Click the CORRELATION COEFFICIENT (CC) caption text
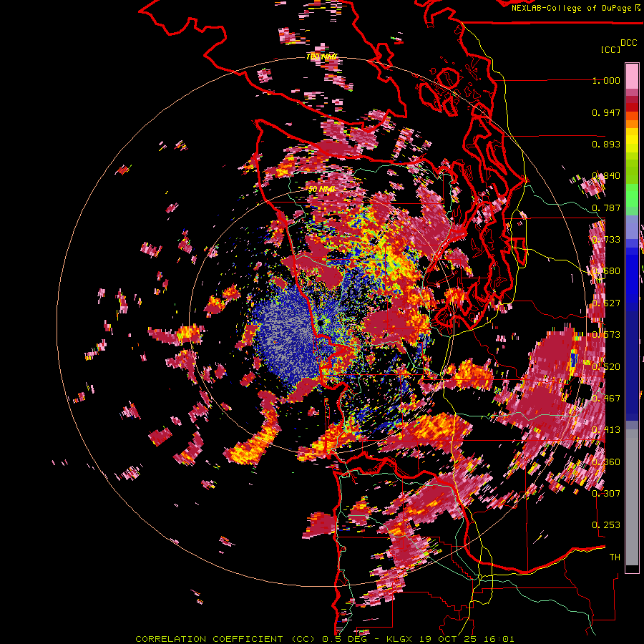The height and width of the screenshot is (644, 644). [x=225, y=639]
